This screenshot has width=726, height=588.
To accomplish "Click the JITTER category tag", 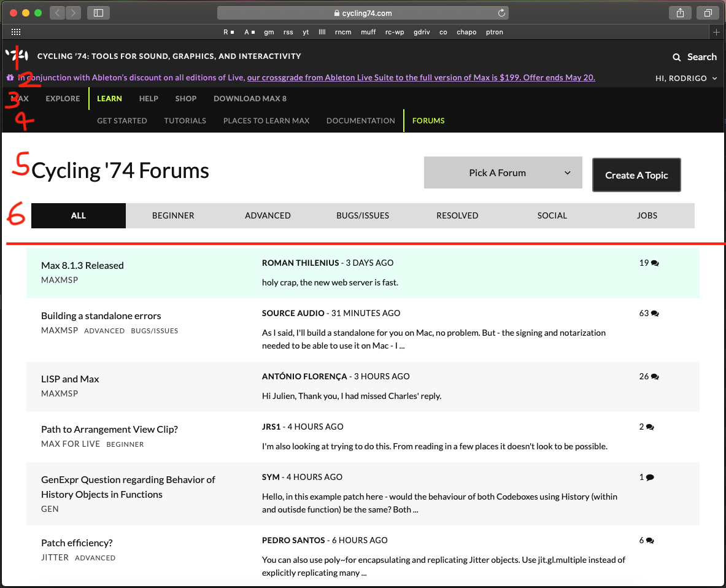I will 55,558.
